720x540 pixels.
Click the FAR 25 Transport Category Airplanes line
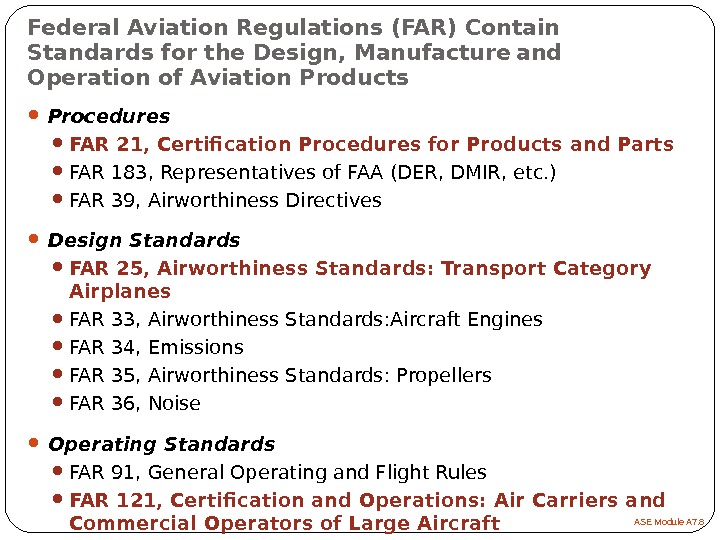tap(360, 280)
